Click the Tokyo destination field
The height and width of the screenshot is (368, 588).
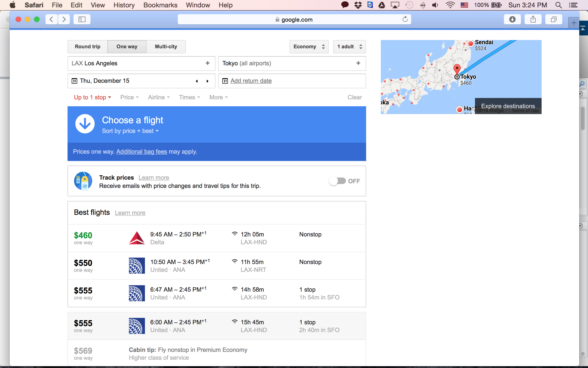click(x=292, y=63)
